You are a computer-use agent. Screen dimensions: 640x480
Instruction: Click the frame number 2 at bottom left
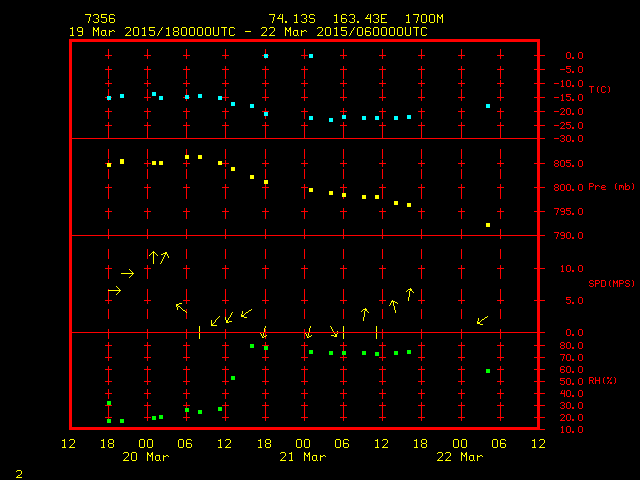click(x=18, y=471)
